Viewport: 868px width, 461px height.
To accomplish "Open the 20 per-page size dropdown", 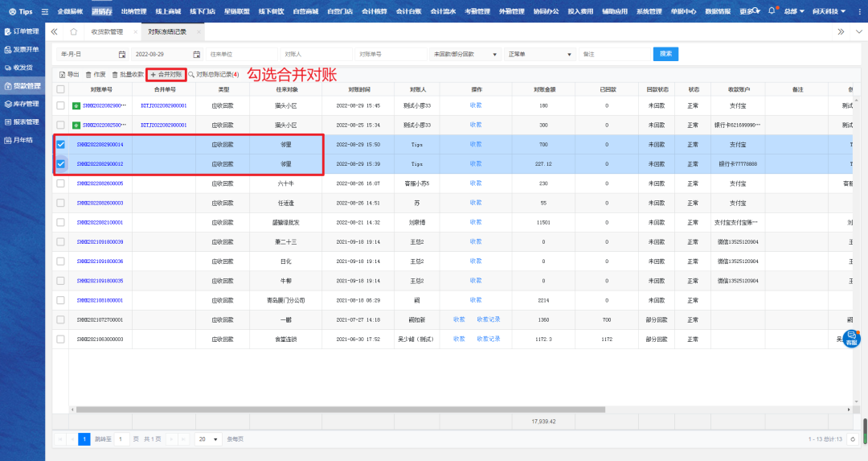I will click(x=208, y=439).
